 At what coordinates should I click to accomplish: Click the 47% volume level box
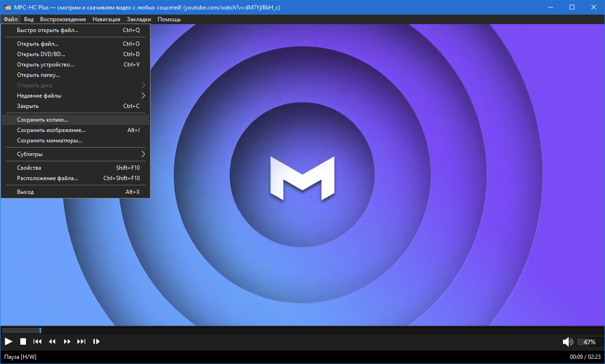tap(589, 342)
